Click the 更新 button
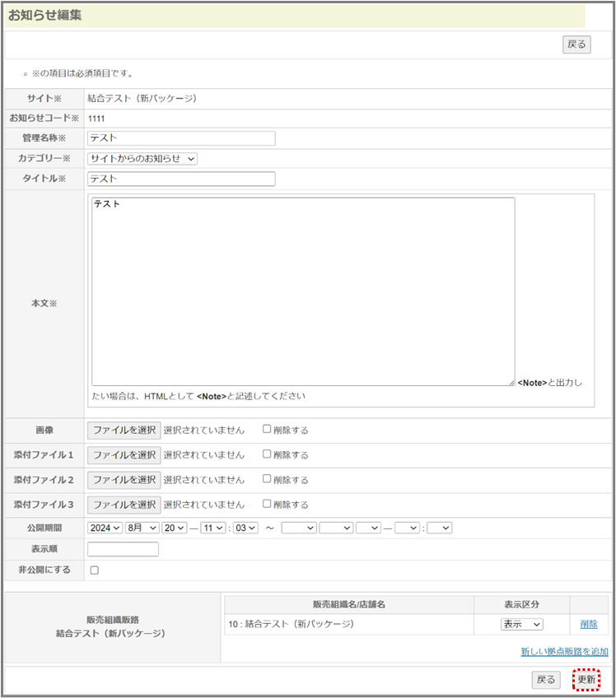616x698 pixels. click(586, 680)
